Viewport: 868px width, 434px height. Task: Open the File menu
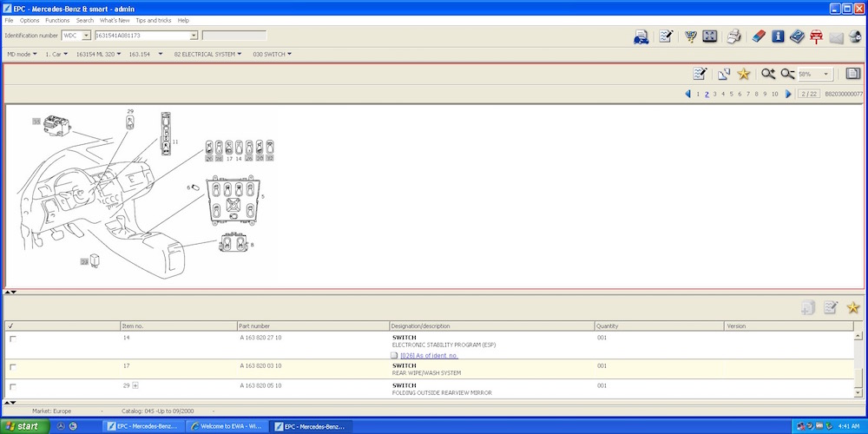[x=9, y=21]
